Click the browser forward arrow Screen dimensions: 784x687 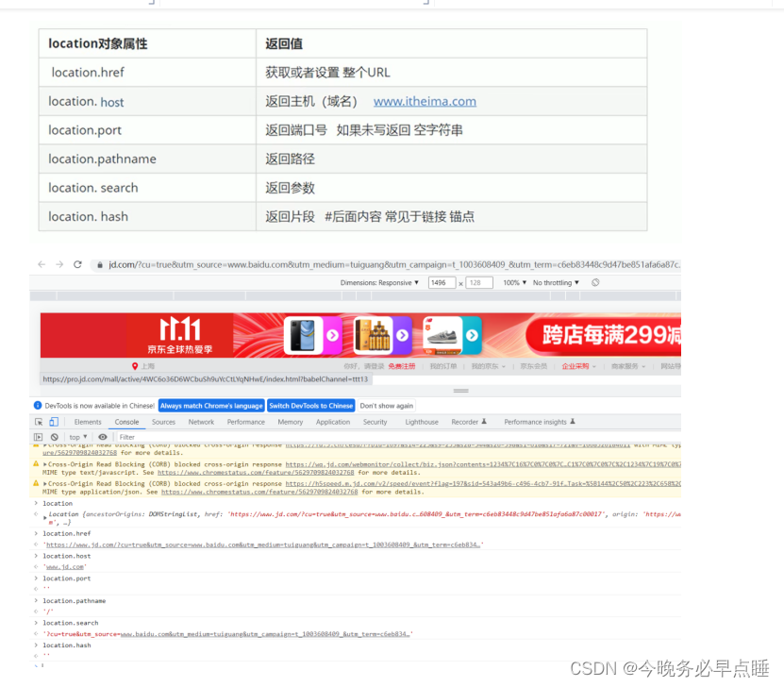(59, 264)
